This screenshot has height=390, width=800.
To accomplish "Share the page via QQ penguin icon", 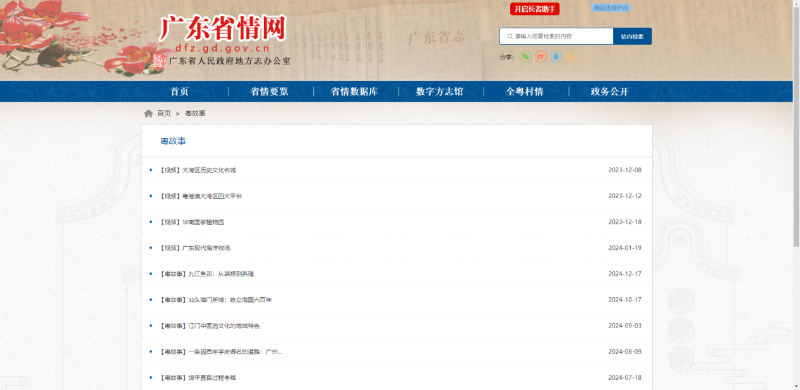I will click(556, 57).
